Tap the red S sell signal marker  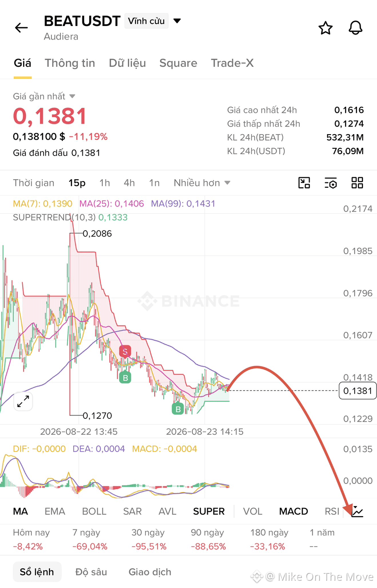(125, 351)
